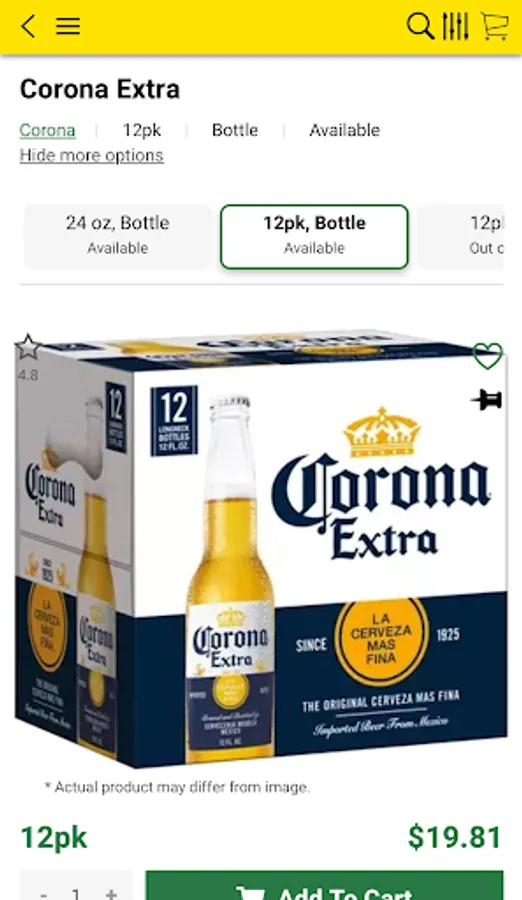Open the Corona brand link
The width and height of the screenshot is (522, 900).
click(47, 130)
